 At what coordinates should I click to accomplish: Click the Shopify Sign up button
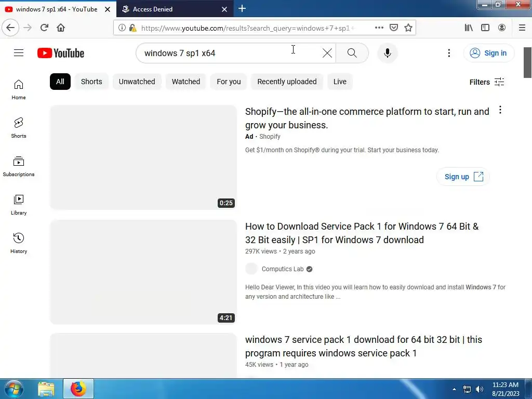click(463, 177)
